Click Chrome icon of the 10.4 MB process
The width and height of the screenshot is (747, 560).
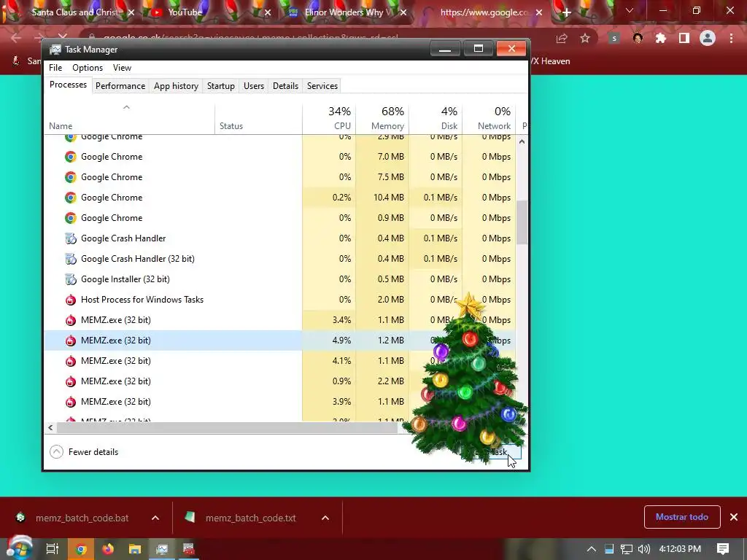(x=71, y=198)
